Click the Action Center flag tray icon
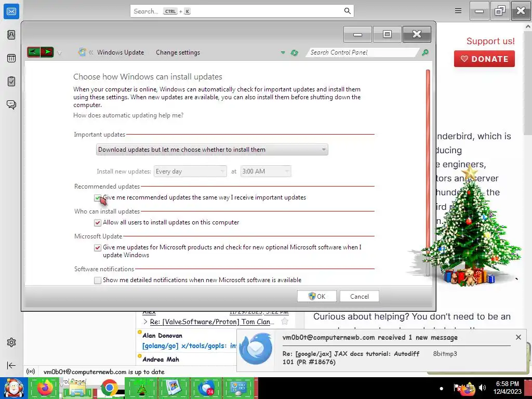This screenshot has height=399, width=532. coord(457,388)
